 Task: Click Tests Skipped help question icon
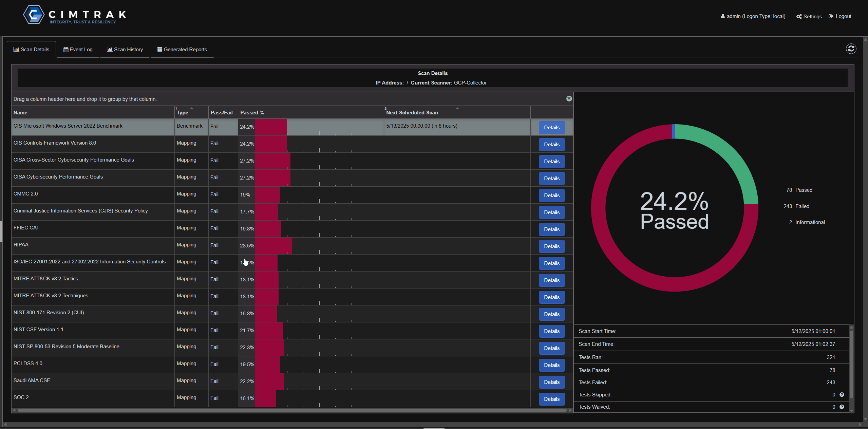(842, 395)
